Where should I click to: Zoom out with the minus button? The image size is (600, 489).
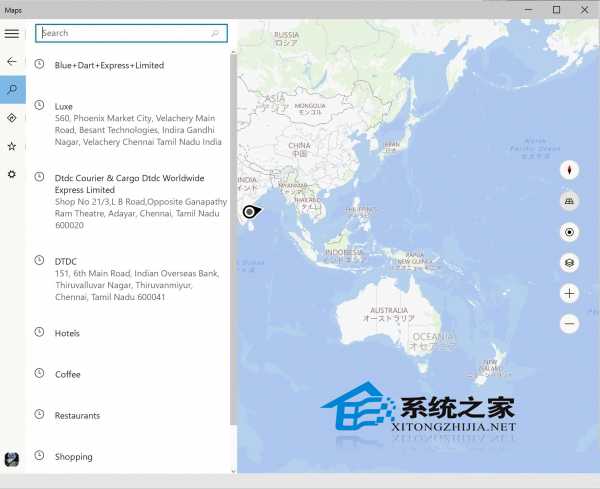569,324
